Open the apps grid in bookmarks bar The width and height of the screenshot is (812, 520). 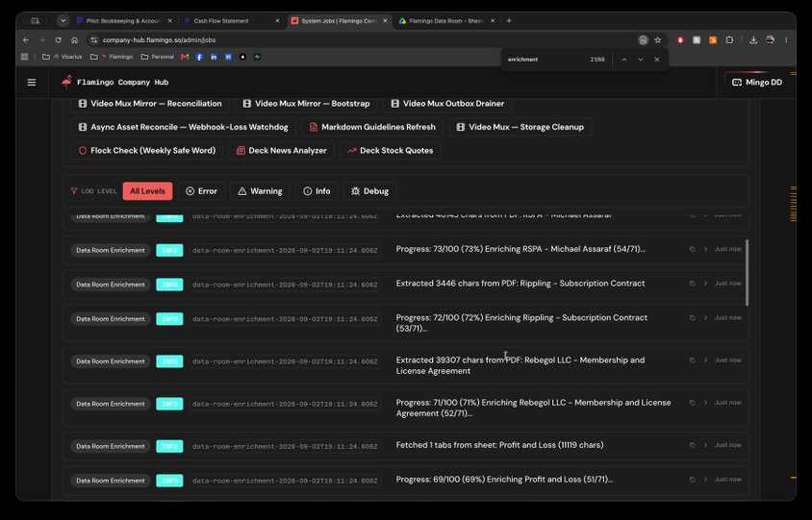pyautogui.click(x=24, y=57)
